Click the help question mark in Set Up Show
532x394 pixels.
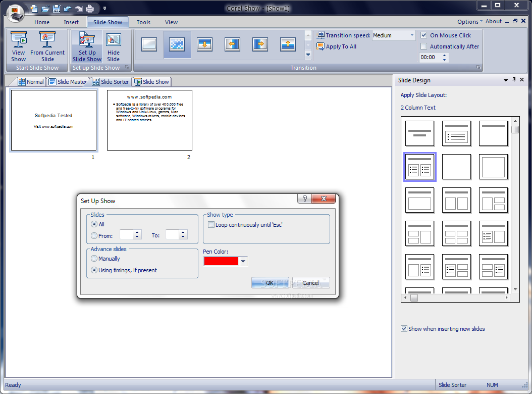(x=305, y=199)
